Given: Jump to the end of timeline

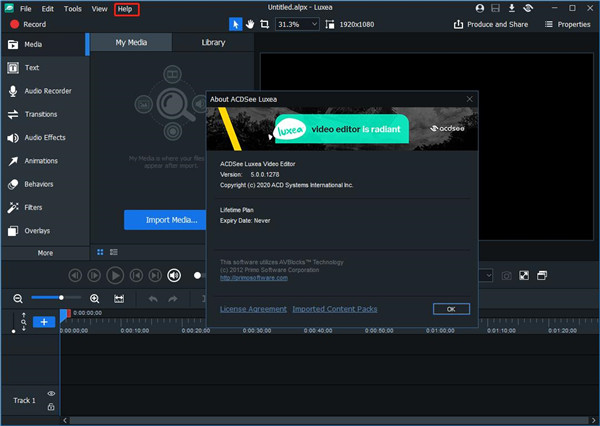Looking at the screenshot, I should click(x=155, y=275).
